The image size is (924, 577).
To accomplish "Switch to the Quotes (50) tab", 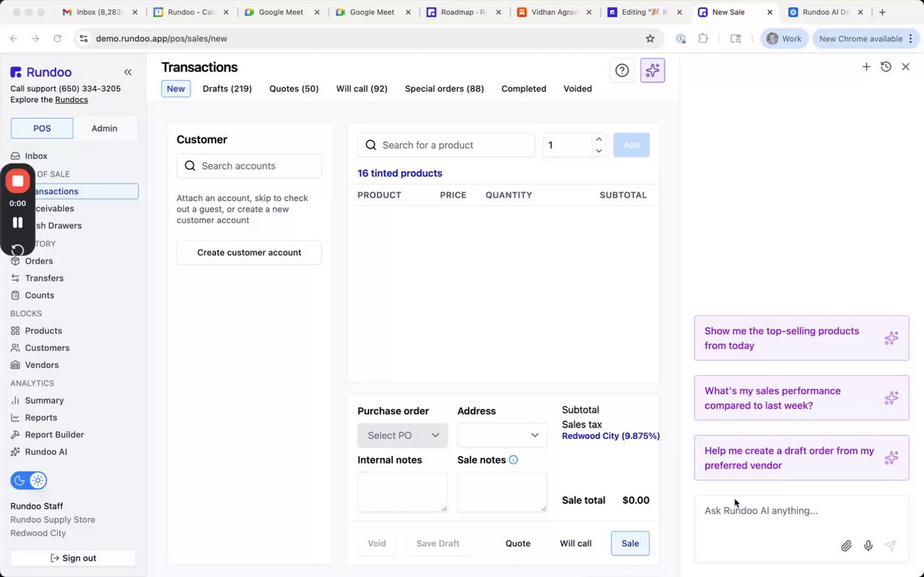I will [x=294, y=89].
